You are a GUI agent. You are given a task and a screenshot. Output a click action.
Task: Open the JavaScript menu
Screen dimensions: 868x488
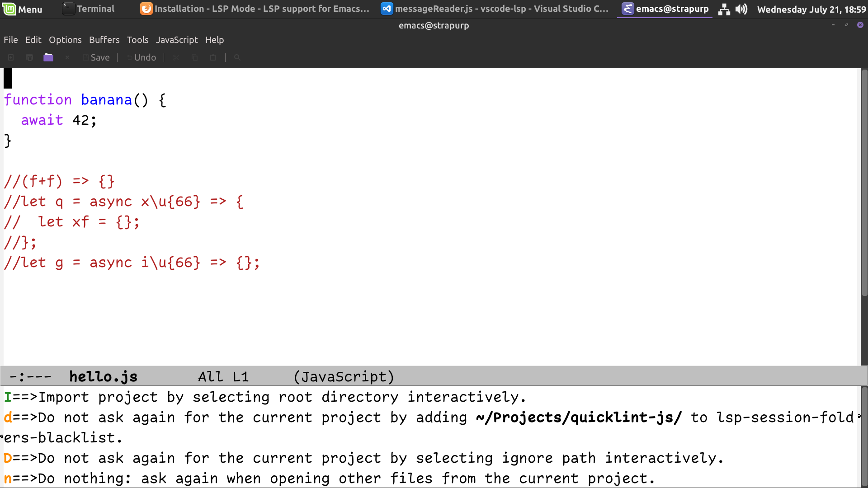pos(177,40)
